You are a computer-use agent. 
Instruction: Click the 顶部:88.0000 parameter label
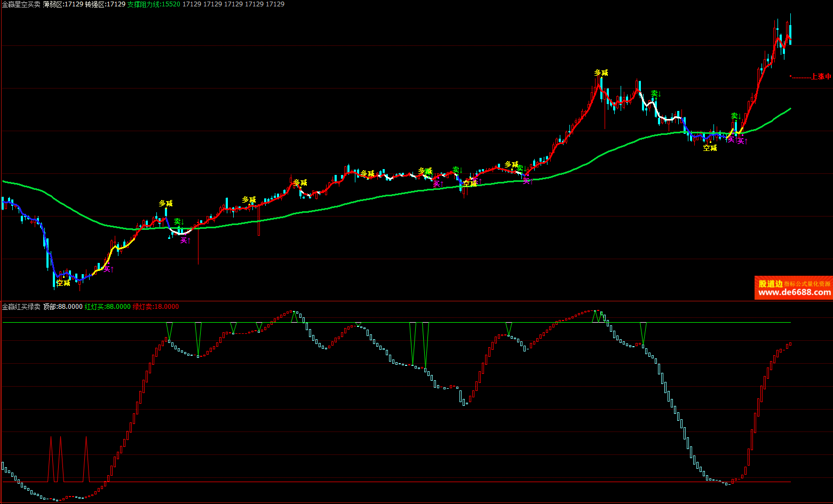pos(63,307)
